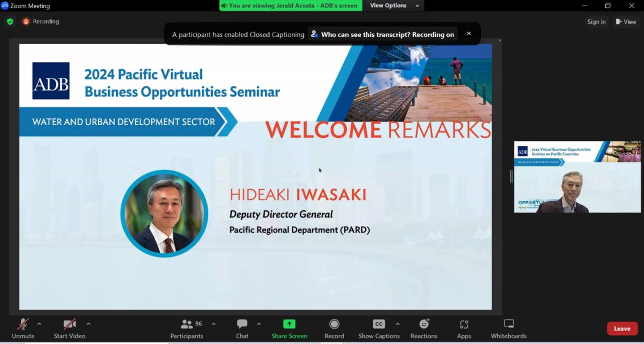Click the Zoom Meeting title bar icon
The image size is (644, 344).
(5, 6)
